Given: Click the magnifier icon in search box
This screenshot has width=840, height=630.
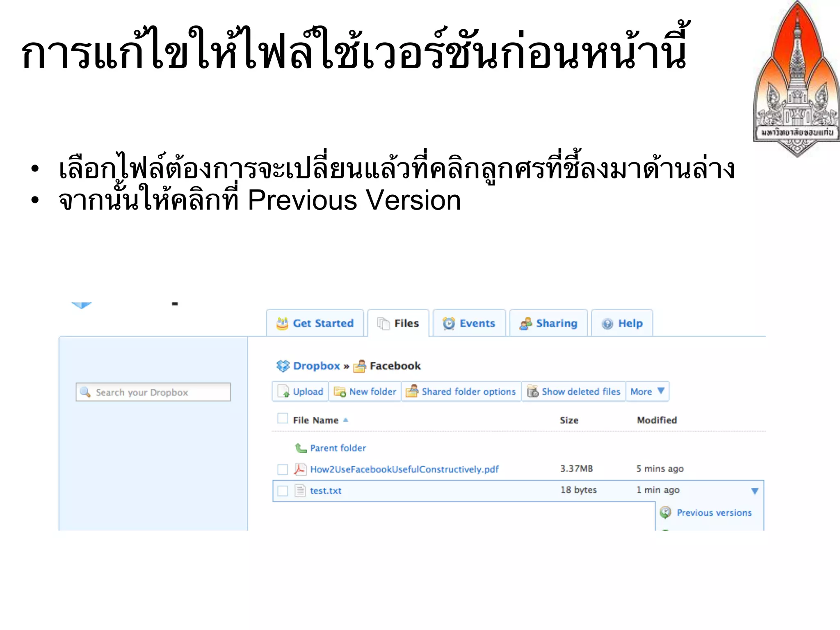Looking at the screenshot, I should 85,392.
